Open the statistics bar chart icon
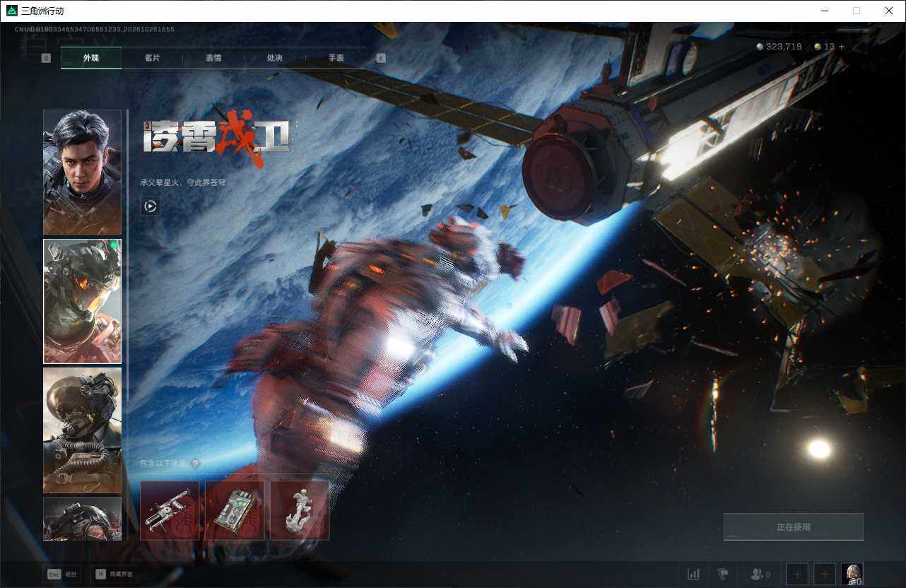This screenshot has height=588, width=906. 694,574
